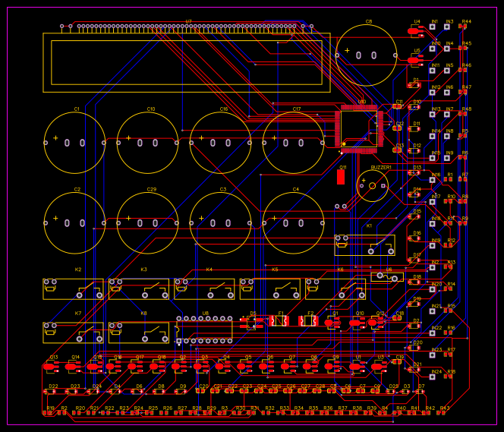504x432 pixels.
Task: Select the IN24 input pad
Action: [x=433, y=377]
